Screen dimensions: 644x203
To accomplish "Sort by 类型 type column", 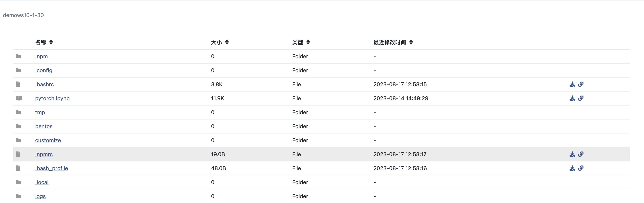I will point(308,42).
